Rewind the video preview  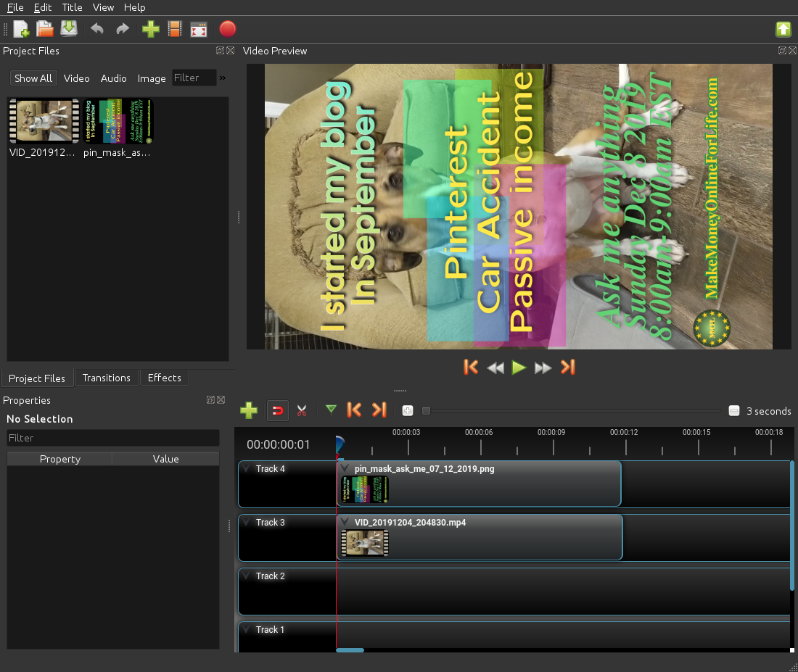pyautogui.click(x=495, y=368)
